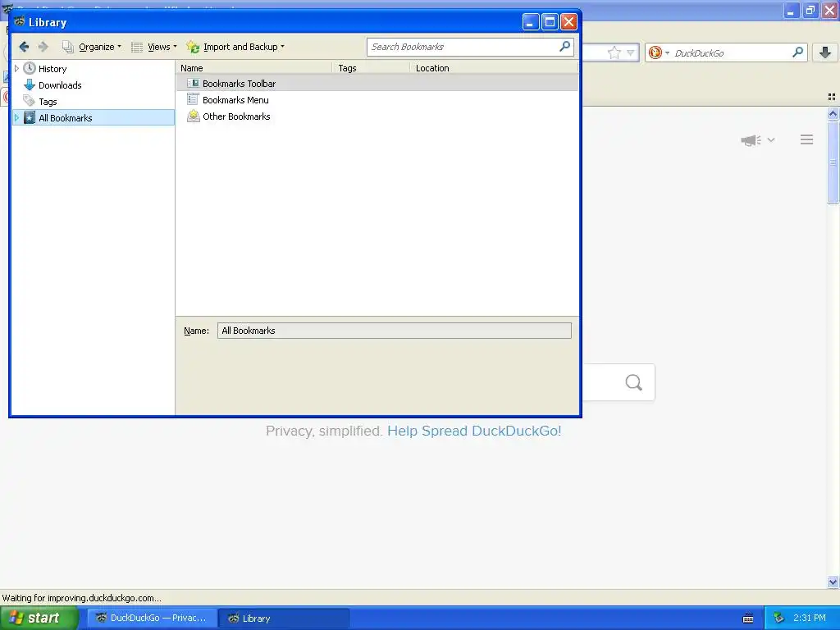Click the system tray network icon
Screen dimensions: 840x630
[x=779, y=618]
